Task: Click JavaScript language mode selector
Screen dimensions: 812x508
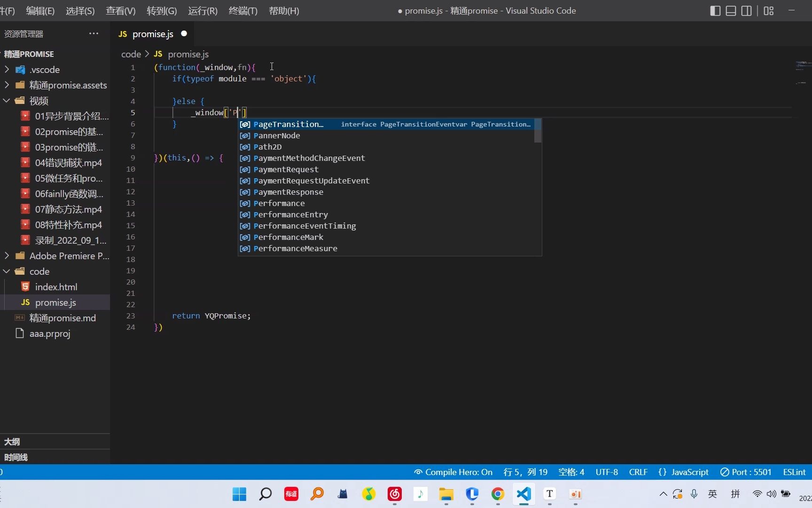Action: tap(683, 472)
